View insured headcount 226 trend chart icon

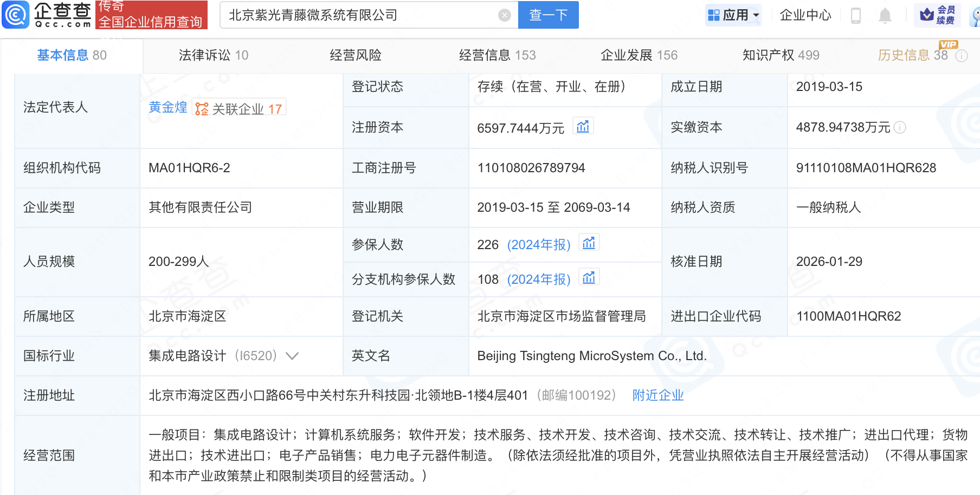(x=589, y=244)
